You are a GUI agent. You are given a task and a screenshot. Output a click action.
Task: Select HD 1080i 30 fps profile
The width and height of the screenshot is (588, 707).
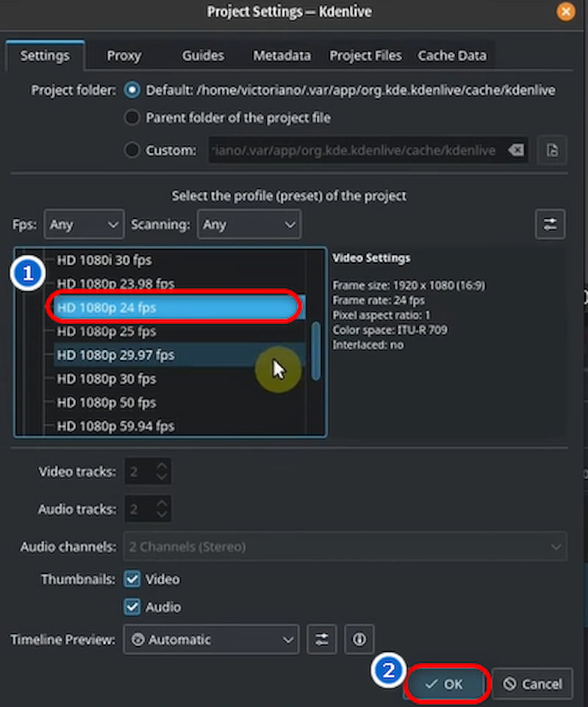179,260
